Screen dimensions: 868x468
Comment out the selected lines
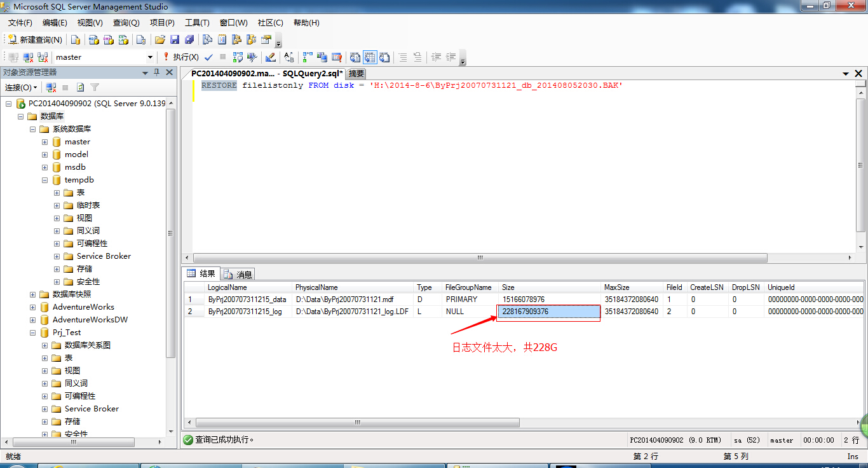click(x=403, y=57)
